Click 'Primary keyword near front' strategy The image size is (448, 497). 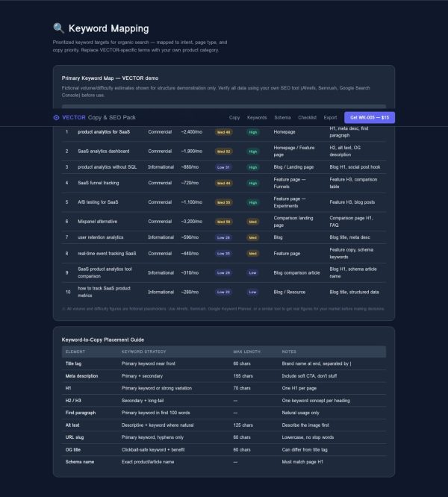tap(148, 363)
